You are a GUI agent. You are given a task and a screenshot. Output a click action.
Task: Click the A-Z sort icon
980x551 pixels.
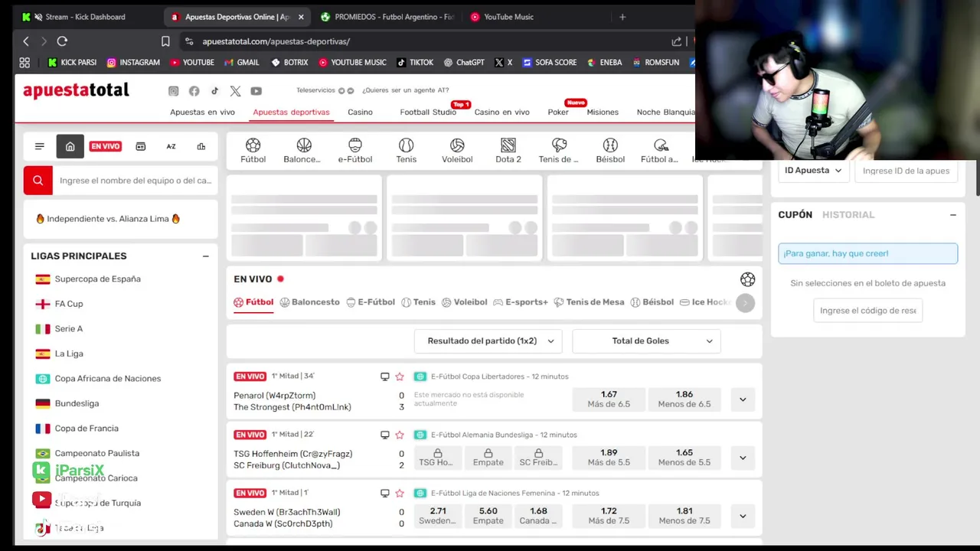click(171, 146)
